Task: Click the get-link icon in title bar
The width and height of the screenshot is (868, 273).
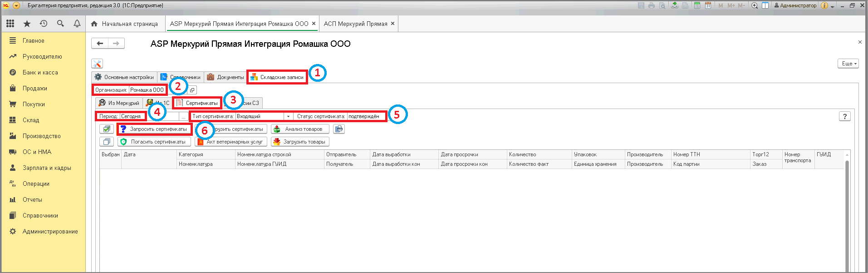Action: pos(675,5)
